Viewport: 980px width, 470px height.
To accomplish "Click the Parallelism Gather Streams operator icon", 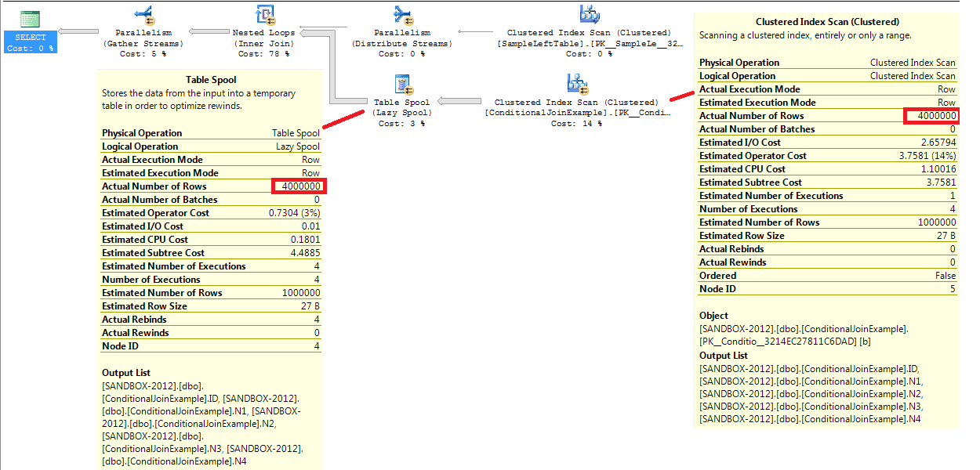I will click(143, 15).
